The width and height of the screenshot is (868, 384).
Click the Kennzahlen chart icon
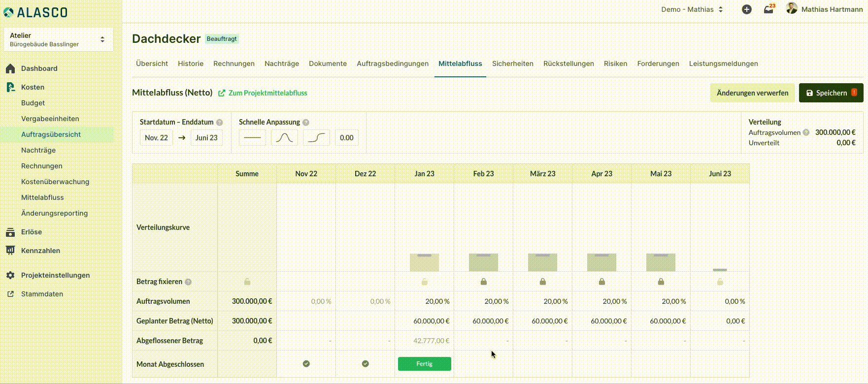tap(10, 251)
